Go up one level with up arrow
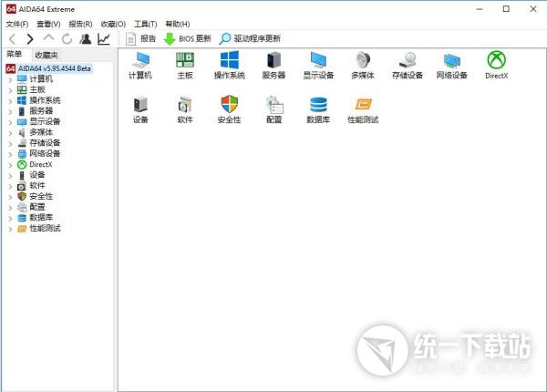The width and height of the screenshot is (547, 392). 48,37
